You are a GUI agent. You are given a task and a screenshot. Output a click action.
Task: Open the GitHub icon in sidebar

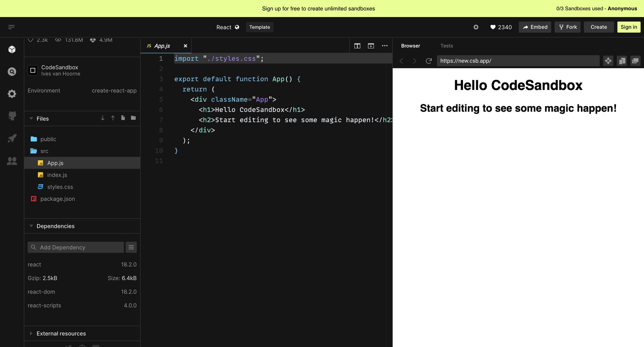12,116
